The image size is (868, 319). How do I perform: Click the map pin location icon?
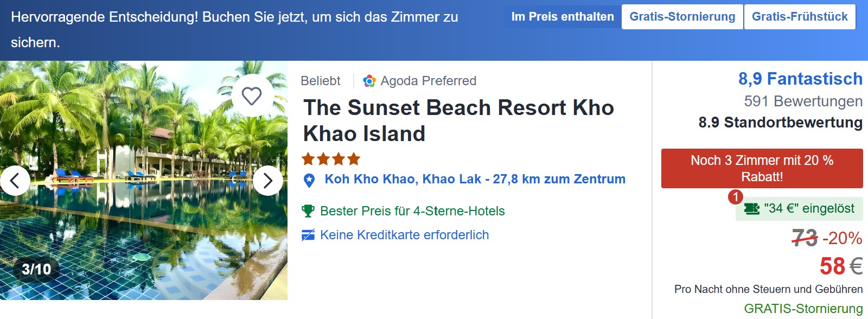click(309, 181)
